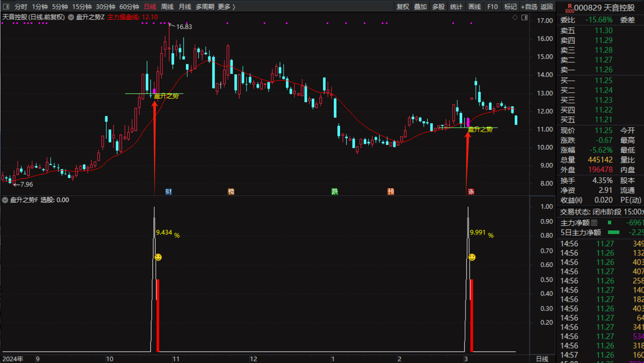The height and width of the screenshot is (363, 644).
Task: Click the first smiley signal icon
Action: (158, 258)
